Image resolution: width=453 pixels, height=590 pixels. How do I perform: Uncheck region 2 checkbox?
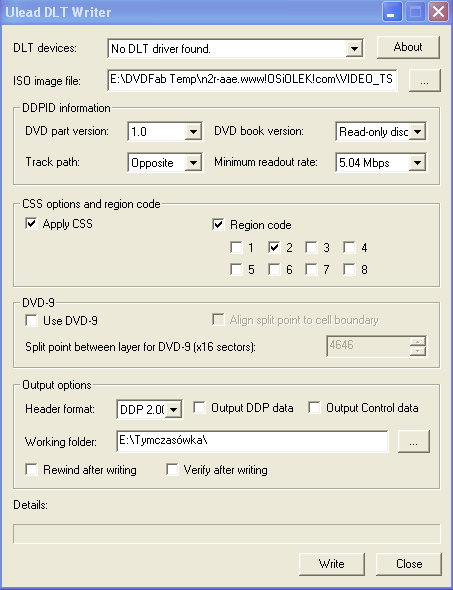[274, 247]
